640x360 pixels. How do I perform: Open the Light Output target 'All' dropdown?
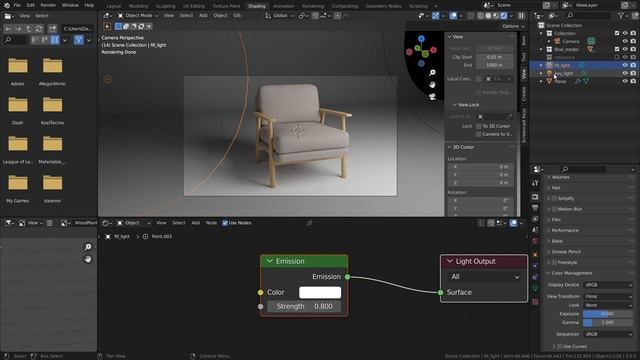484,277
